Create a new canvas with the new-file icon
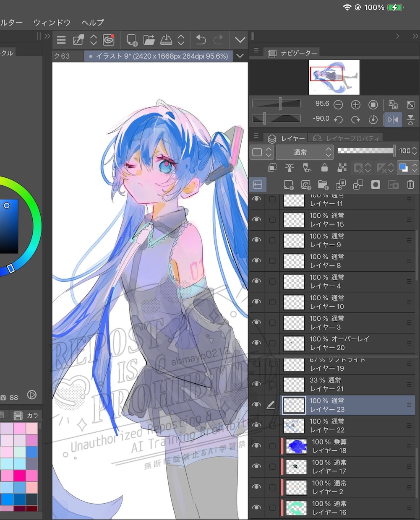The height and width of the screenshot is (520, 420). click(x=132, y=40)
